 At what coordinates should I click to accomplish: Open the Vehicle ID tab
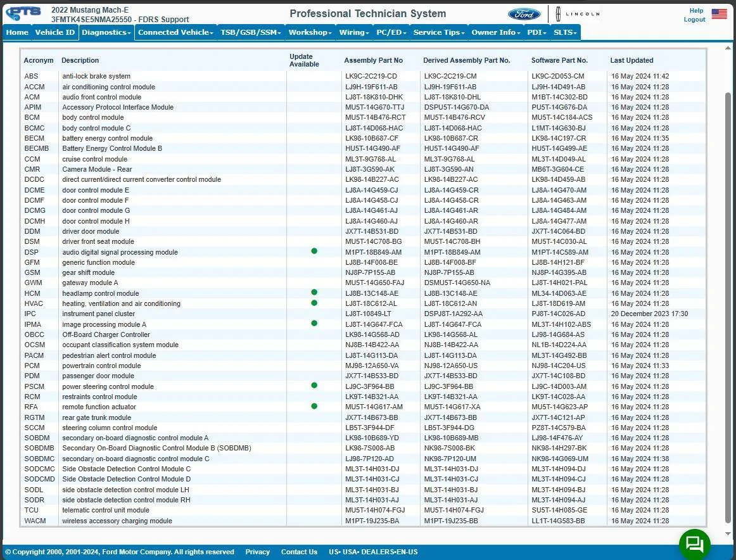click(x=55, y=32)
